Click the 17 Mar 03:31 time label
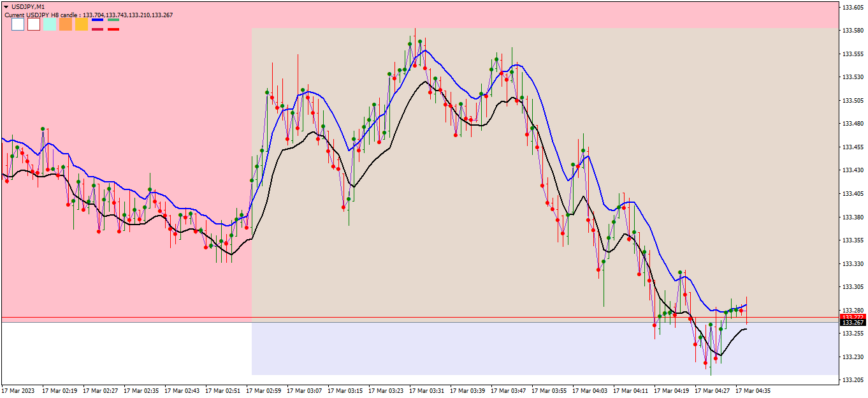Screen dimensions: 868x398 [426, 390]
